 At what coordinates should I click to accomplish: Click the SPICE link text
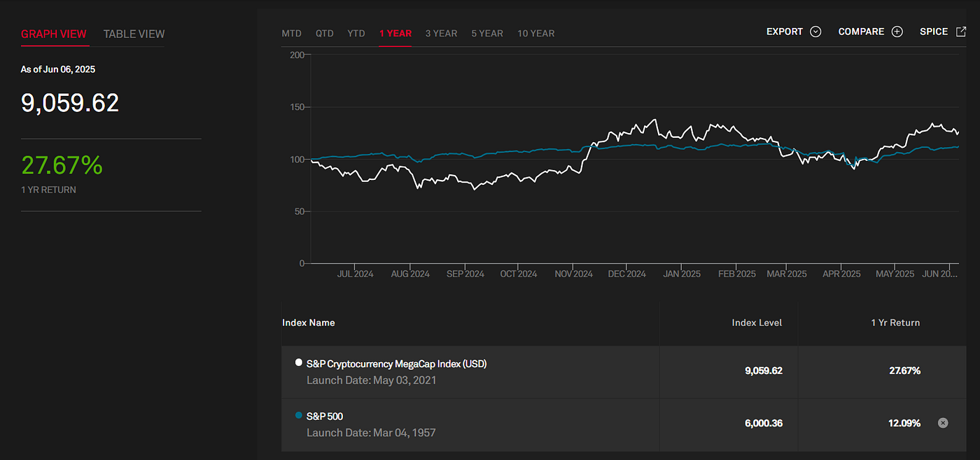(934, 32)
